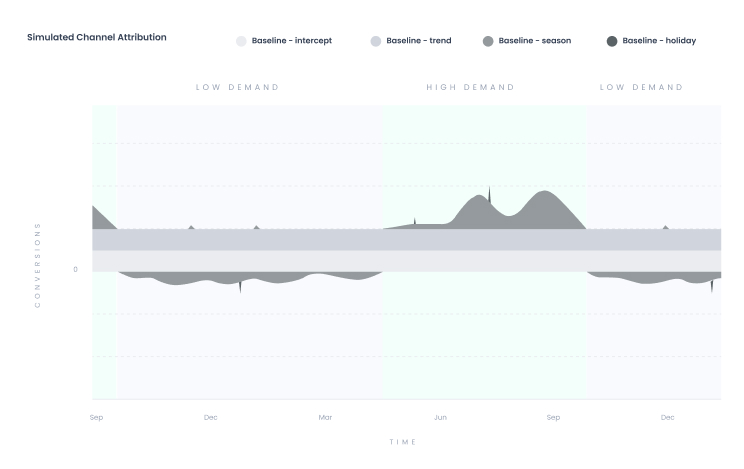Click the Simulated Channel Attribution title
Image resolution: width=744 pixels, height=469 pixels.
(97, 37)
